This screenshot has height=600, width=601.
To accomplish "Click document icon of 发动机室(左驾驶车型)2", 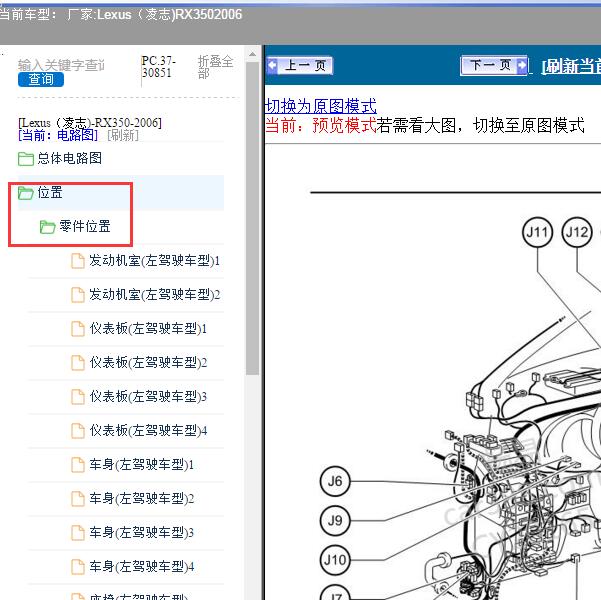I will point(78,295).
